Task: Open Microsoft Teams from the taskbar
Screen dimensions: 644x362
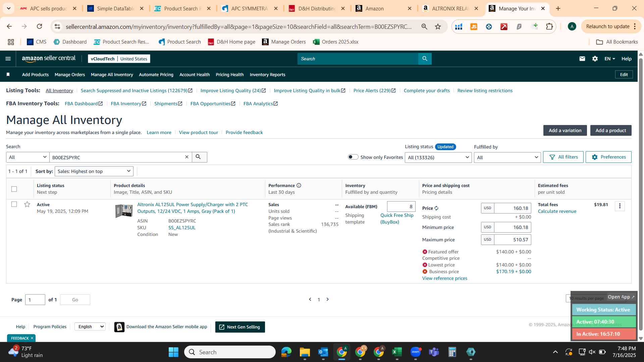Action: tap(434, 352)
